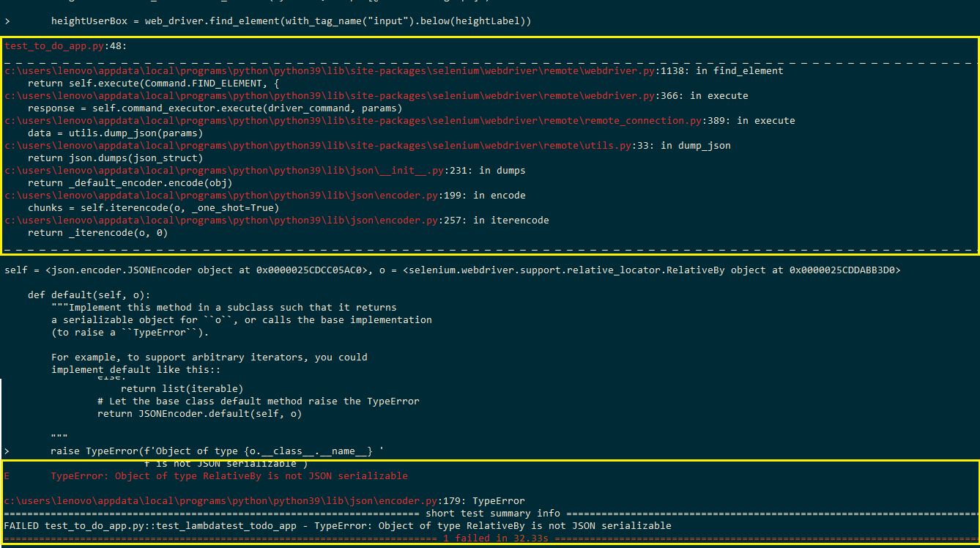Click the "raise TypeError(f'Object of type" line
This screenshot has height=548, width=980.
click(x=218, y=451)
